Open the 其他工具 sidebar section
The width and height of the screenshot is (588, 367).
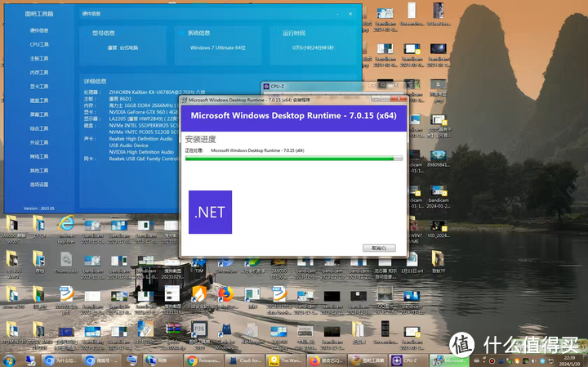point(39,170)
